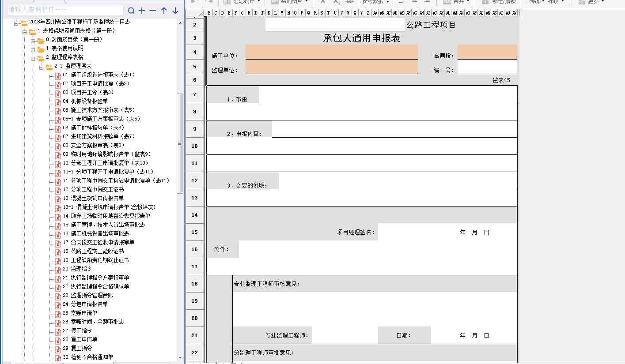Click folder icon of 2018年四川省公路工程施工及监理统一用表
Image resolution: width=625 pixels, height=364 pixels.
coord(24,23)
